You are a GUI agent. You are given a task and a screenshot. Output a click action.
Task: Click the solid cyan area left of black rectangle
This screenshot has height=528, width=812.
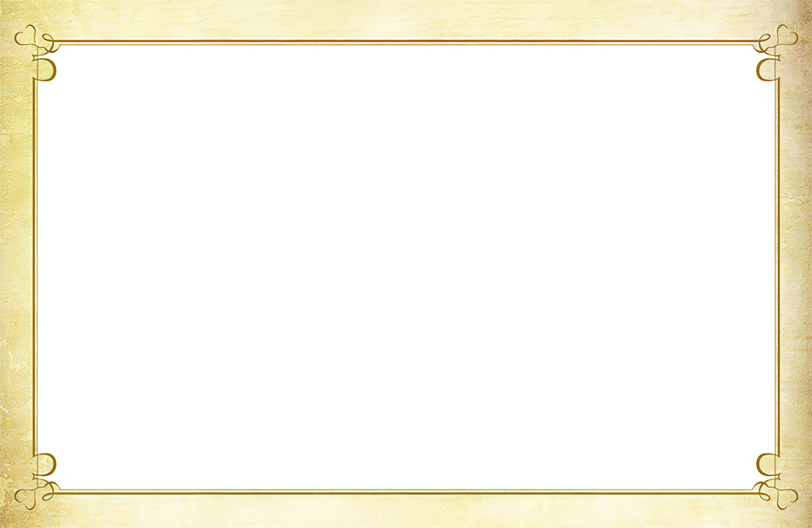(x=106, y=268)
